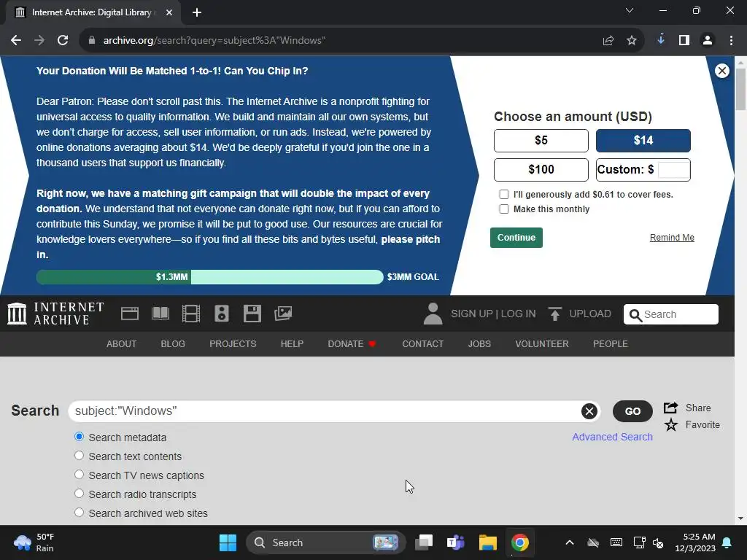The width and height of the screenshot is (747, 560).
Task: Click the Remind Me link
Action: (672, 238)
